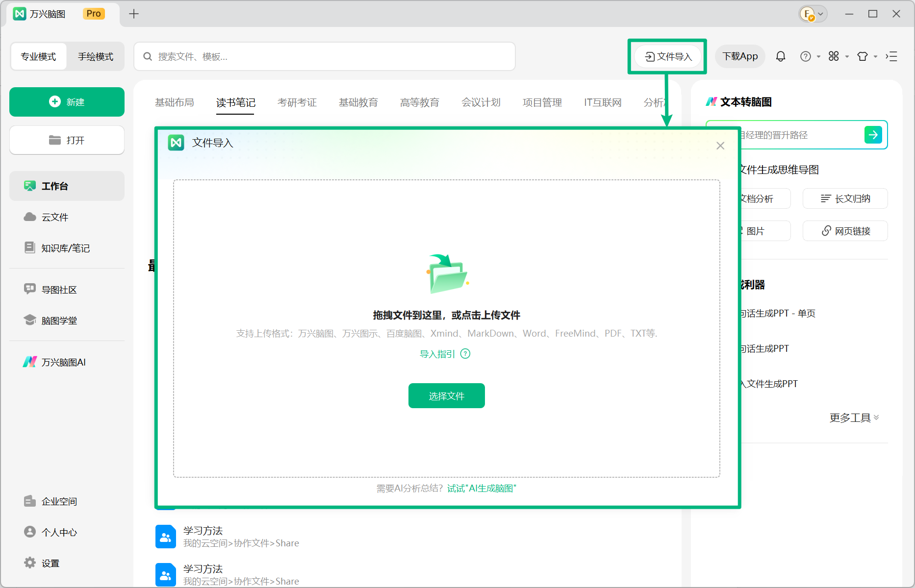Open the help question mark icon
Viewport: 915px width, 588px height.
pos(805,56)
